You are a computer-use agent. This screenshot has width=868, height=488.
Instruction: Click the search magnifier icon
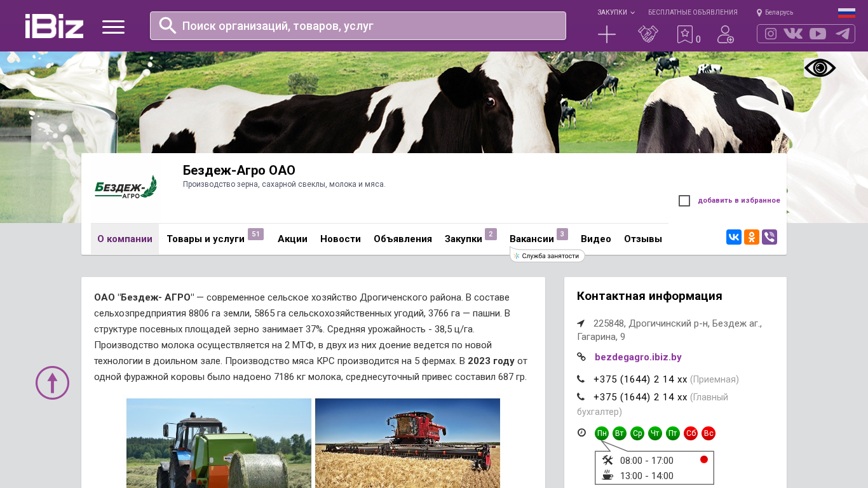coord(168,25)
